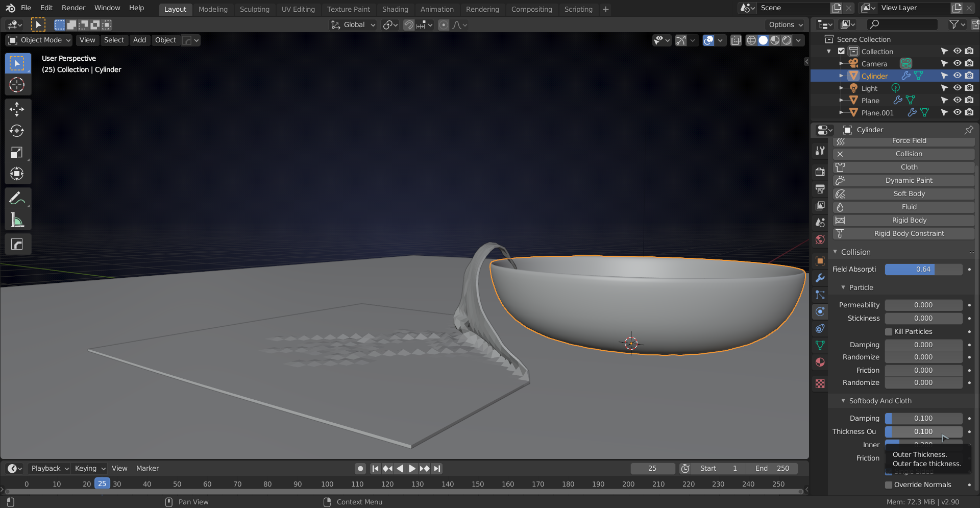The image size is (980, 508).
Task: Open the Modifiers properties tab
Action: pos(820,278)
